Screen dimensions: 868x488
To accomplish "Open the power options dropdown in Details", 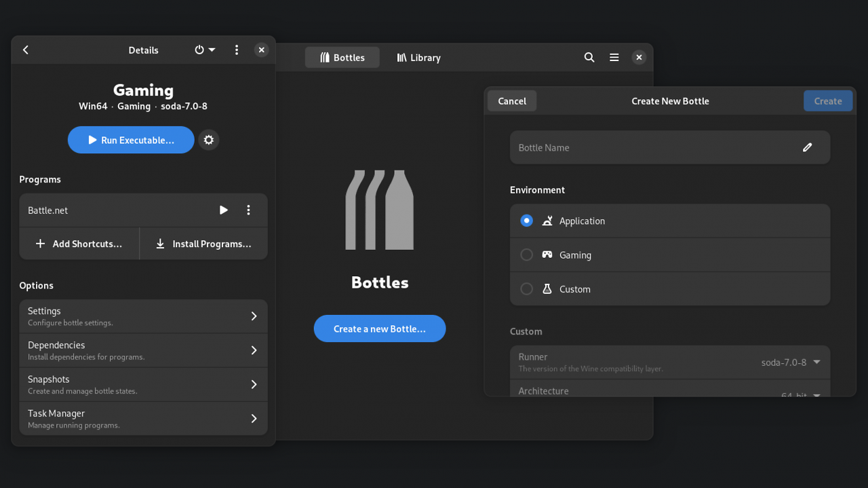I will (205, 50).
